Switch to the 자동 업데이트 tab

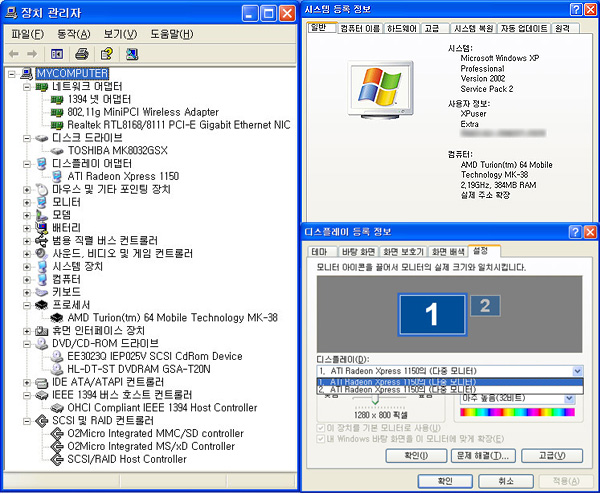524,29
